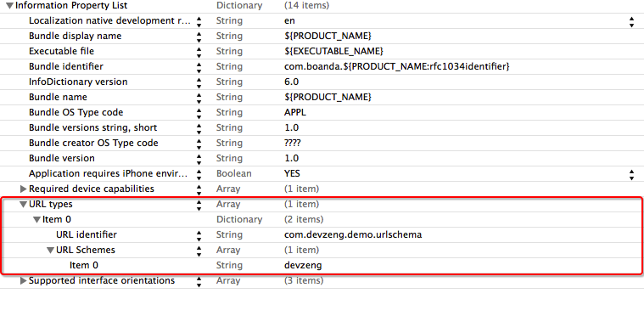Select the URL identifier key

click(x=87, y=234)
